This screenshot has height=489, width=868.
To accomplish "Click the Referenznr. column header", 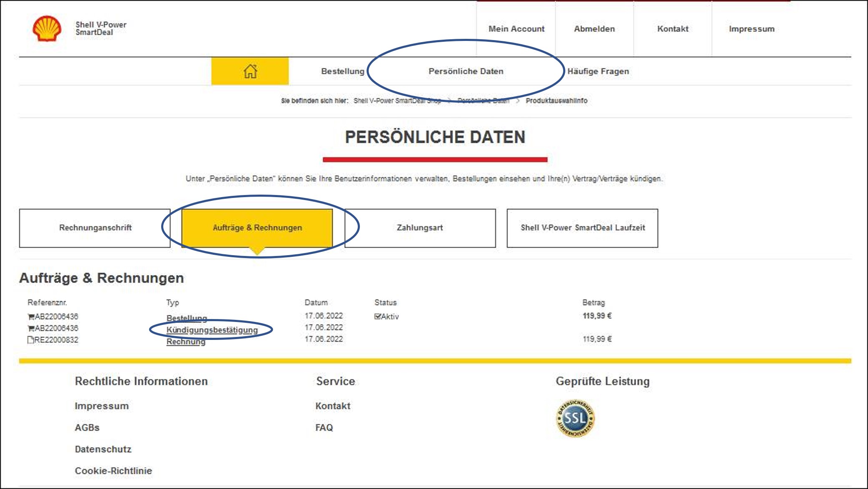I will click(x=47, y=302).
